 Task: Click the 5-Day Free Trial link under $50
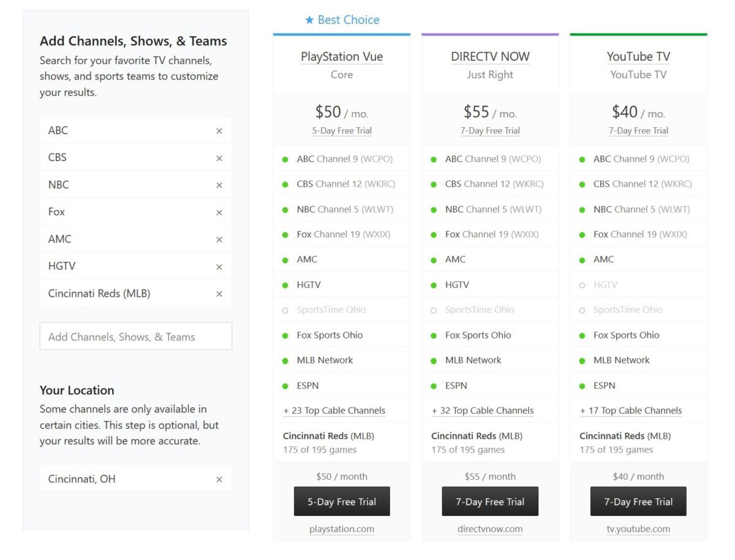(x=342, y=131)
